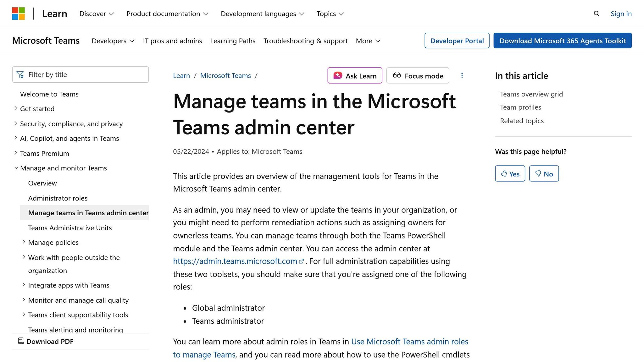Rate page not helpful with No

click(544, 173)
